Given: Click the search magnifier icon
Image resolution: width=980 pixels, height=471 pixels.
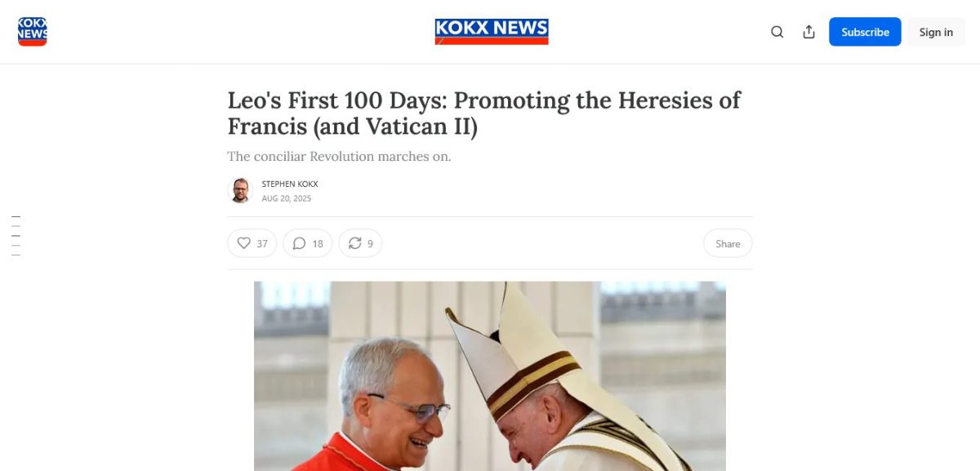Looking at the screenshot, I should [777, 32].
